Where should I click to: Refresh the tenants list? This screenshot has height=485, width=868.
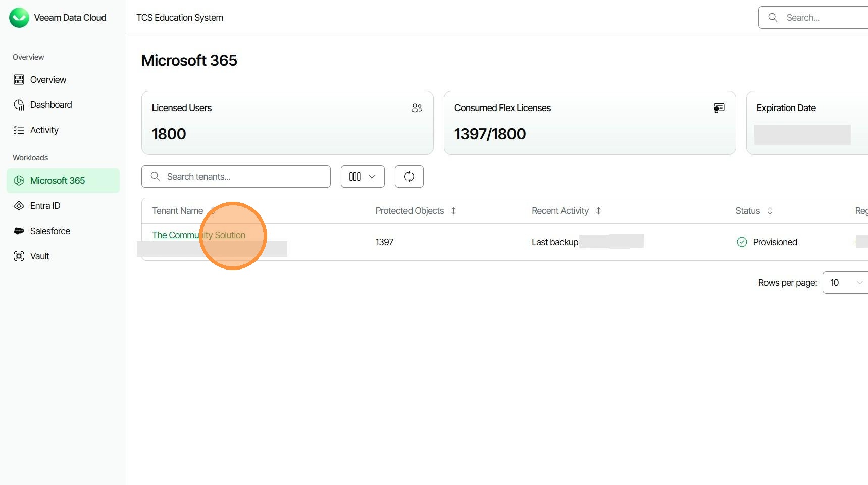coord(409,177)
